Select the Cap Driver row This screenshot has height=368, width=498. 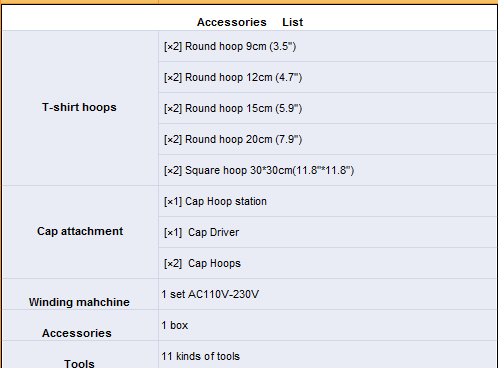pos(328,232)
